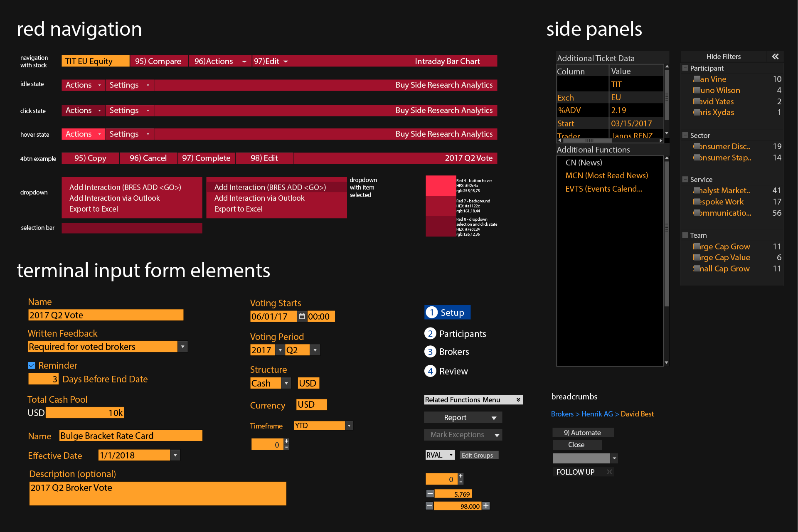Select Export to Excel in dropdown list

click(x=94, y=209)
